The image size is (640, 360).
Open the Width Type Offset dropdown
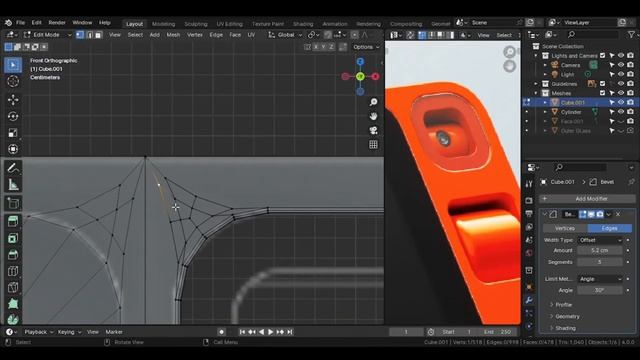(x=600, y=240)
